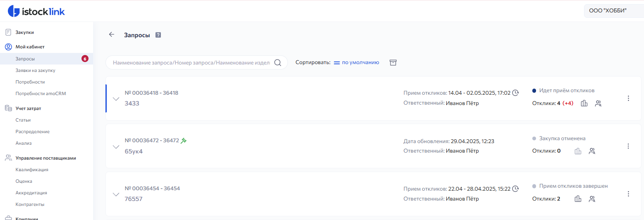Open Оценка in the sidebar
This screenshot has width=644, height=220.
[x=24, y=181]
